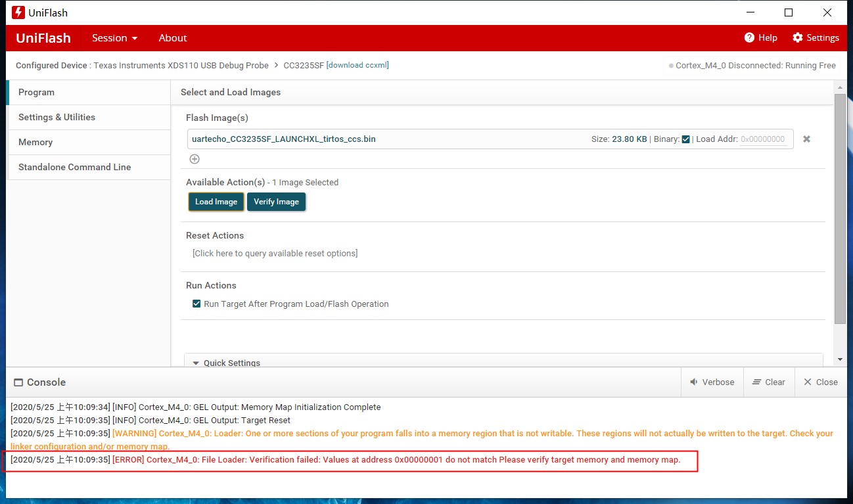Click the Load Addr input field
The image size is (853, 504).
tap(763, 139)
